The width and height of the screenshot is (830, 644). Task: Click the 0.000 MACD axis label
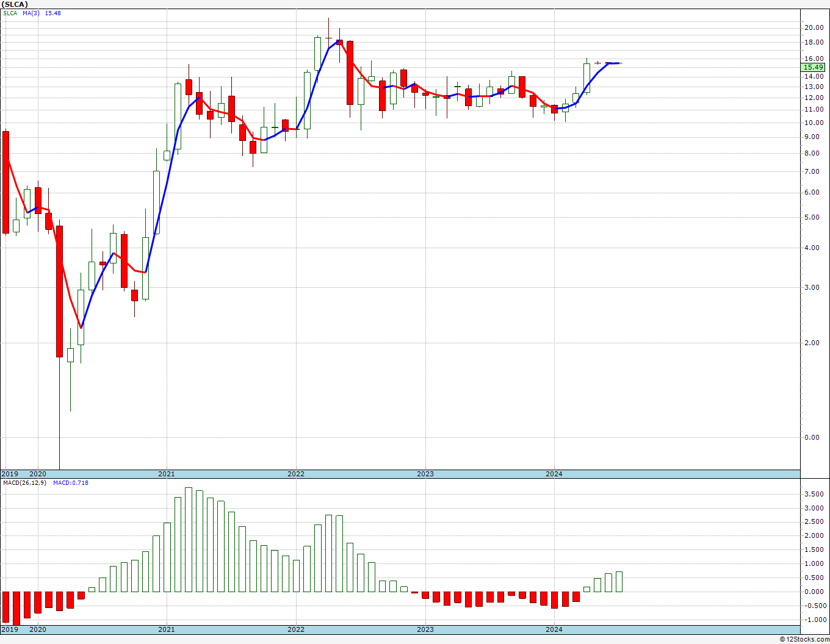pyautogui.click(x=814, y=592)
